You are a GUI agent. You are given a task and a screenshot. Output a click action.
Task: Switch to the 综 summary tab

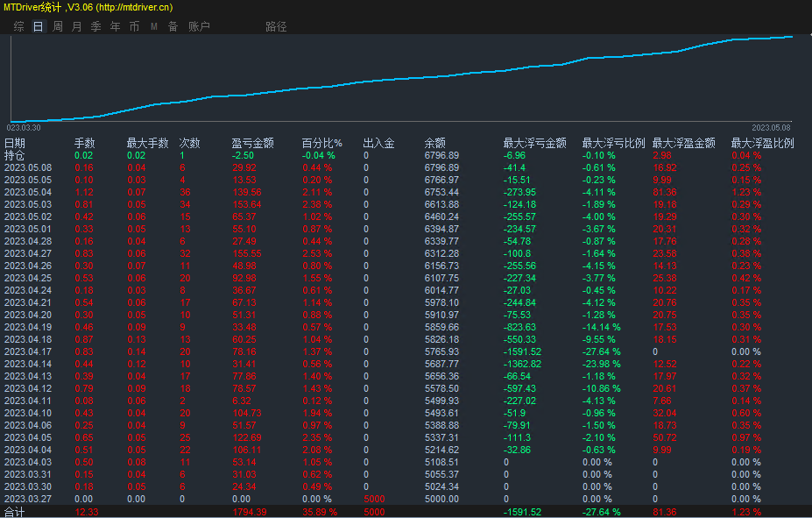pyautogui.click(x=19, y=26)
